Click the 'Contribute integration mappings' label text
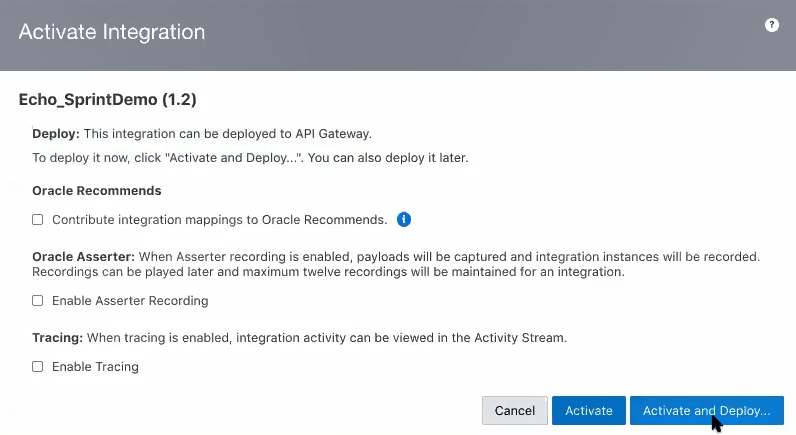This screenshot has height=435, width=796. (x=219, y=219)
